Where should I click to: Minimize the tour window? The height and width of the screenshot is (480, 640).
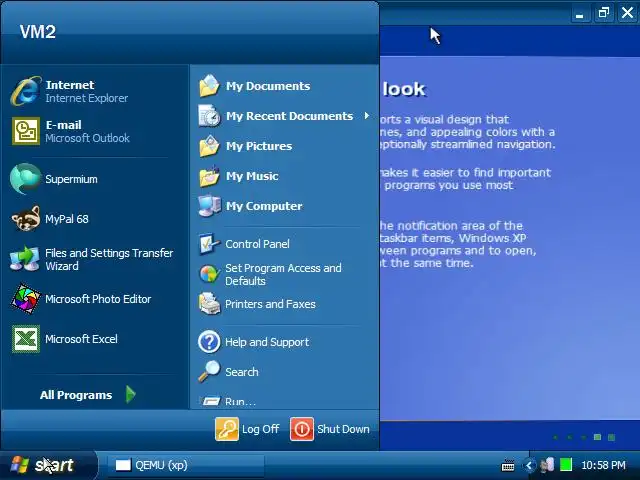580,14
